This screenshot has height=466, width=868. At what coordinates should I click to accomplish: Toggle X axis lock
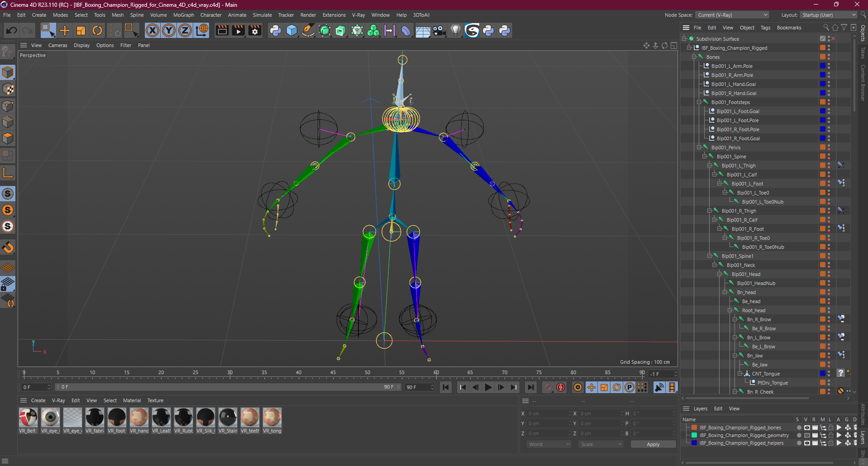pyautogui.click(x=153, y=31)
